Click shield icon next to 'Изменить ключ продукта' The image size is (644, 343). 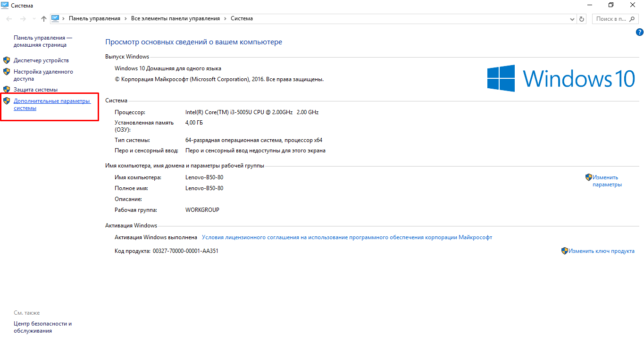565,251
